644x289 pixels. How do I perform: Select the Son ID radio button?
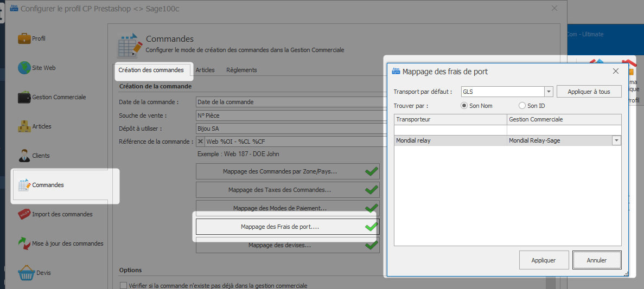522,106
